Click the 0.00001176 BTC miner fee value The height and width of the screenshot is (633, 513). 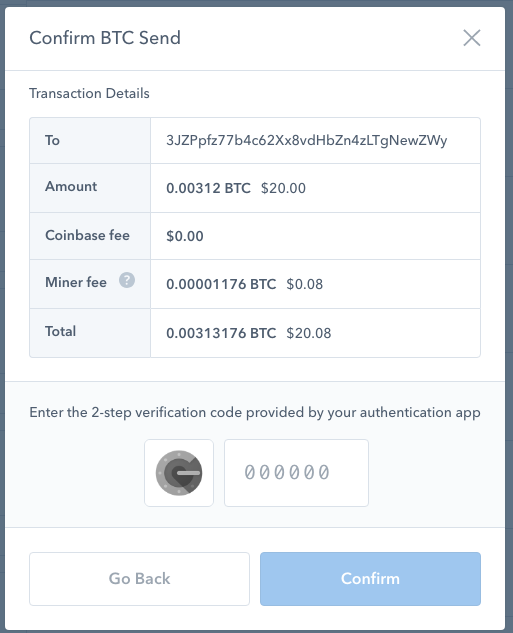coord(221,284)
